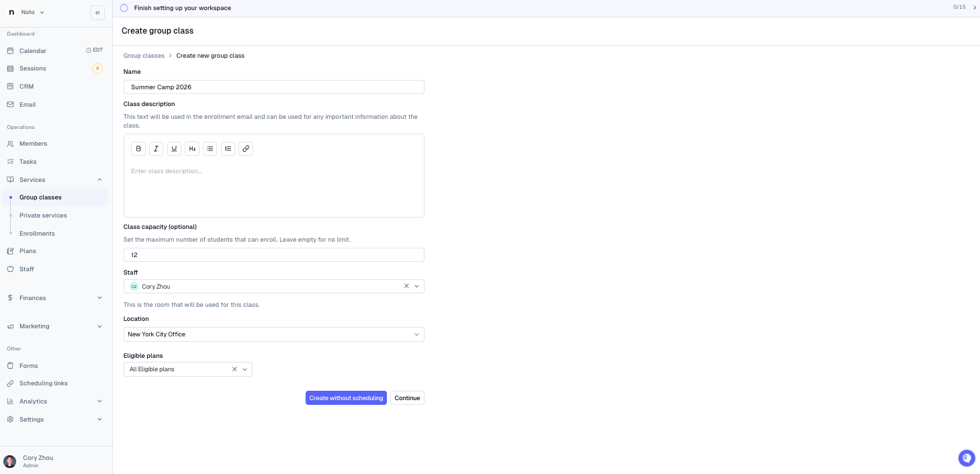Collapse the Services section chevron
The image size is (980, 474).
click(x=99, y=180)
